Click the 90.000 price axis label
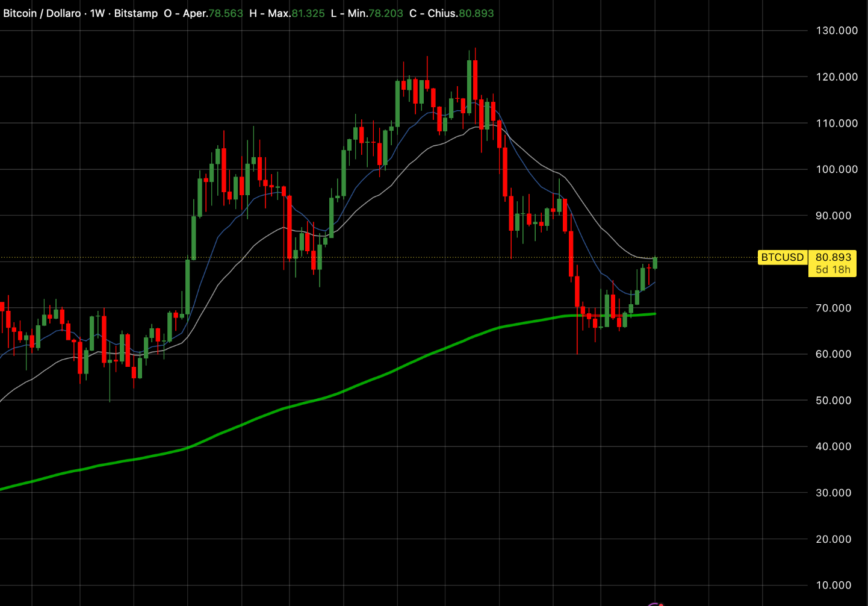The width and height of the screenshot is (868, 606). pos(834,216)
